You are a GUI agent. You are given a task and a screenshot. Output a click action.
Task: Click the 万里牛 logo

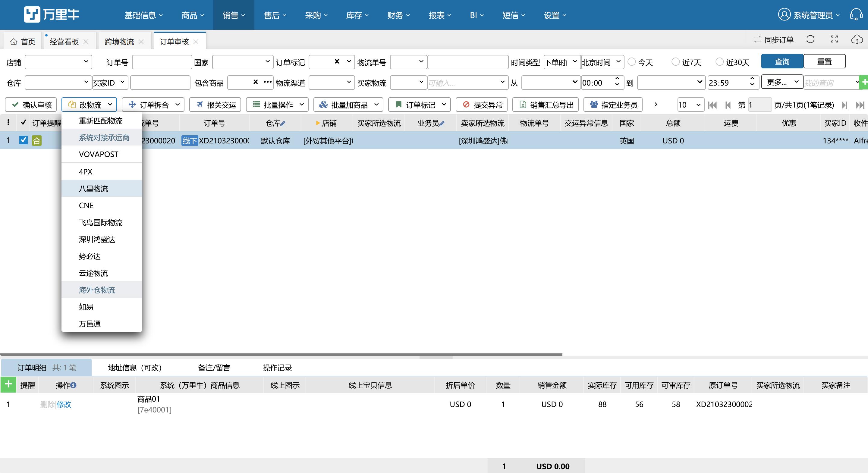[x=52, y=14]
